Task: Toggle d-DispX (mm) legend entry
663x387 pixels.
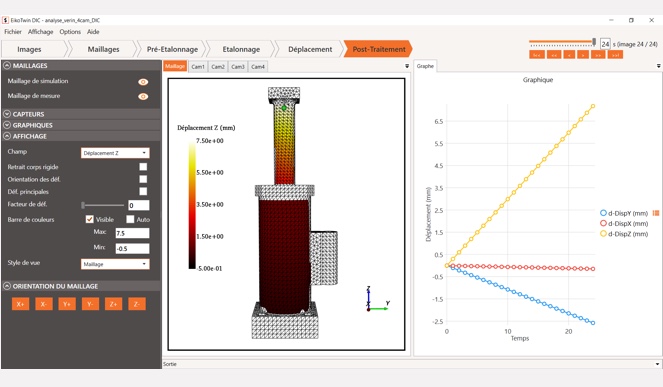Action: [x=624, y=223]
